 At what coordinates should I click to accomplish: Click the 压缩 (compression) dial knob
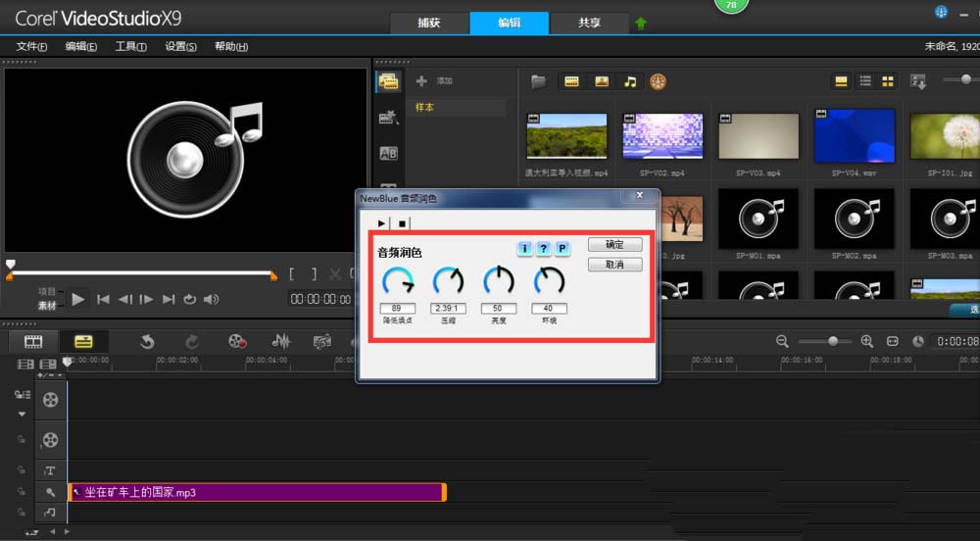click(448, 282)
